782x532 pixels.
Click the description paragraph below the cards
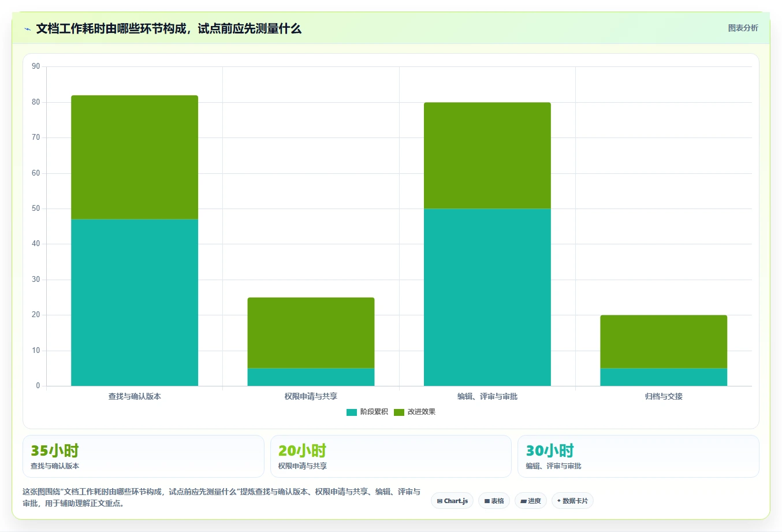(222, 497)
